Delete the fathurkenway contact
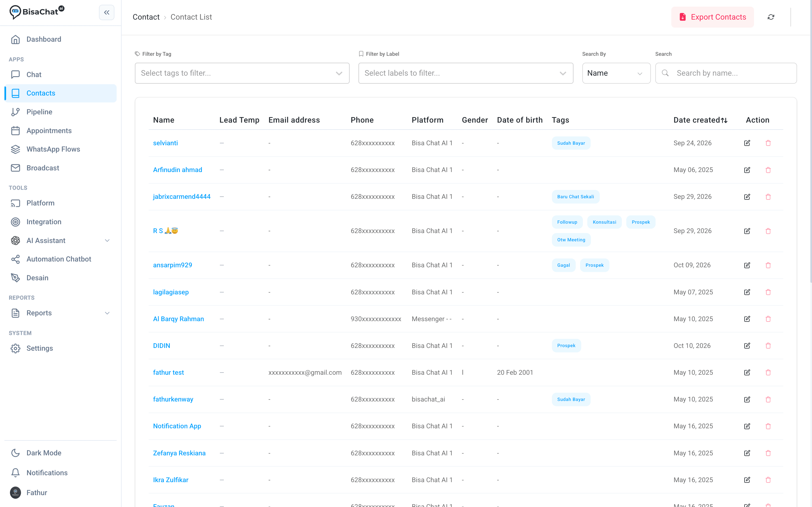Image resolution: width=812 pixels, height=507 pixels. coord(768,399)
